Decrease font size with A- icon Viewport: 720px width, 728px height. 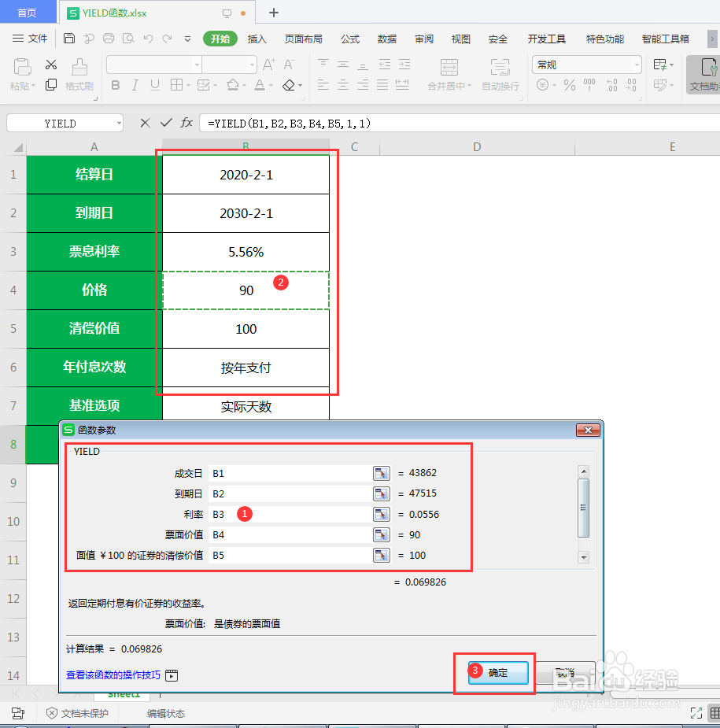(x=290, y=65)
